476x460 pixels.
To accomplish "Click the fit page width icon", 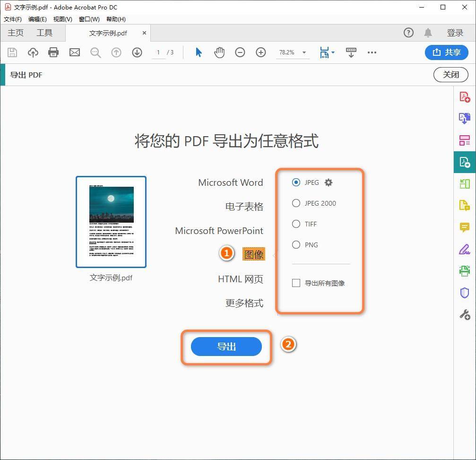I will point(324,52).
